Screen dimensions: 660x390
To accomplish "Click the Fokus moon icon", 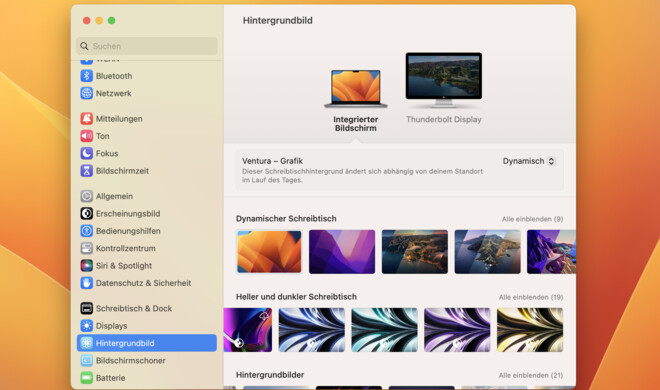I will [x=86, y=153].
